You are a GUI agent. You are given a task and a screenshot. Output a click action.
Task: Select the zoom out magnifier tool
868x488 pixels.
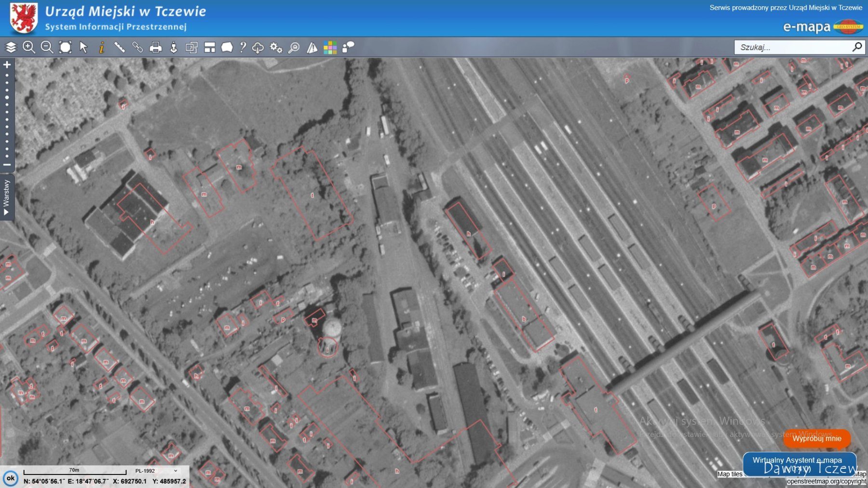tap(47, 47)
